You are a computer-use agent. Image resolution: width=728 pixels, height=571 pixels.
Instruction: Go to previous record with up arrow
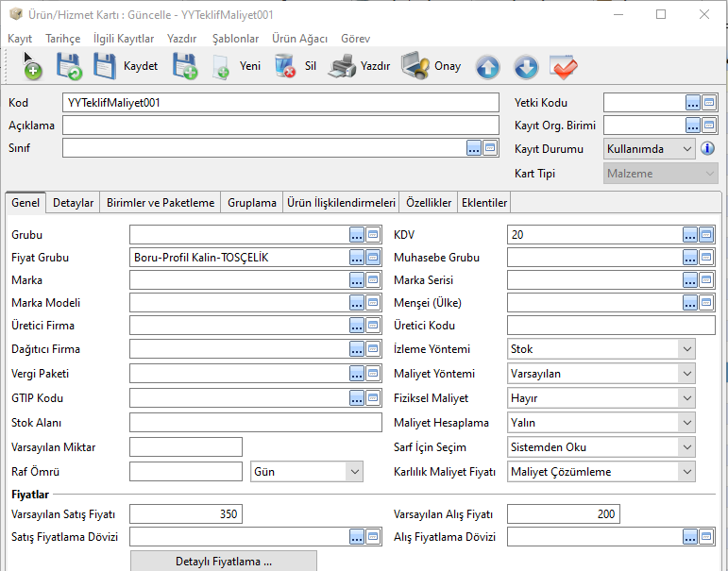point(487,67)
